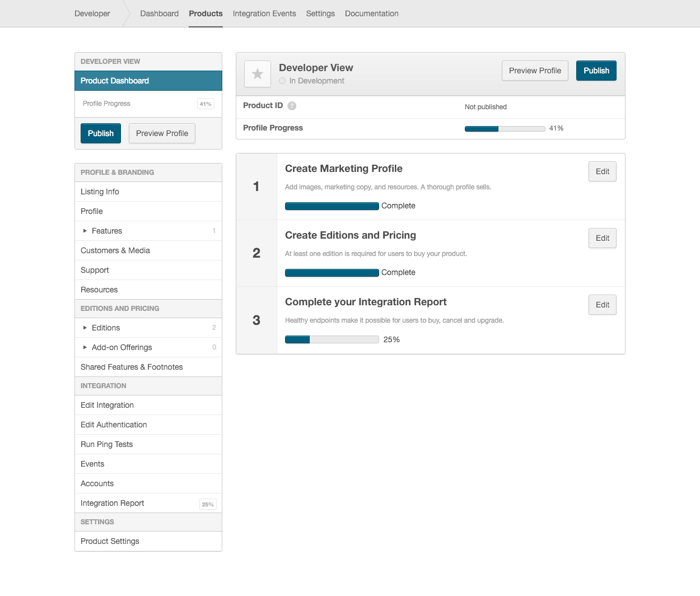Go to the Dashboard tab

coord(160,13)
